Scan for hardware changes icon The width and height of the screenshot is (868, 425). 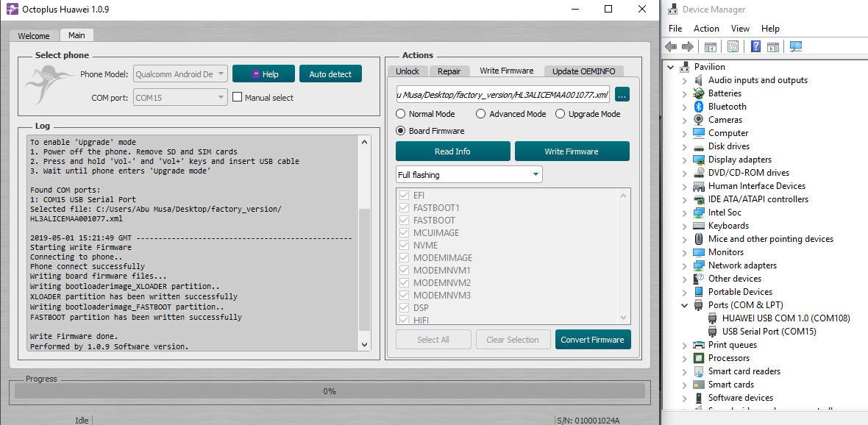pyautogui.click(x=796, y=47)
